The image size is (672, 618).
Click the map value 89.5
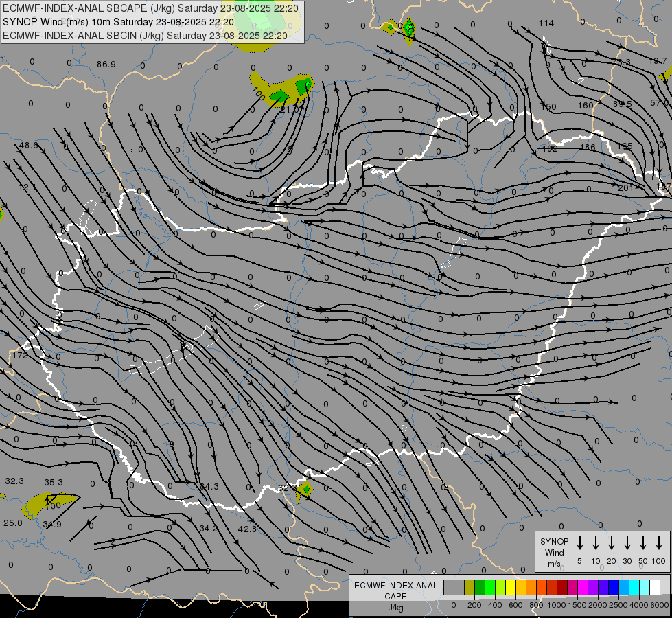point(623,104)
